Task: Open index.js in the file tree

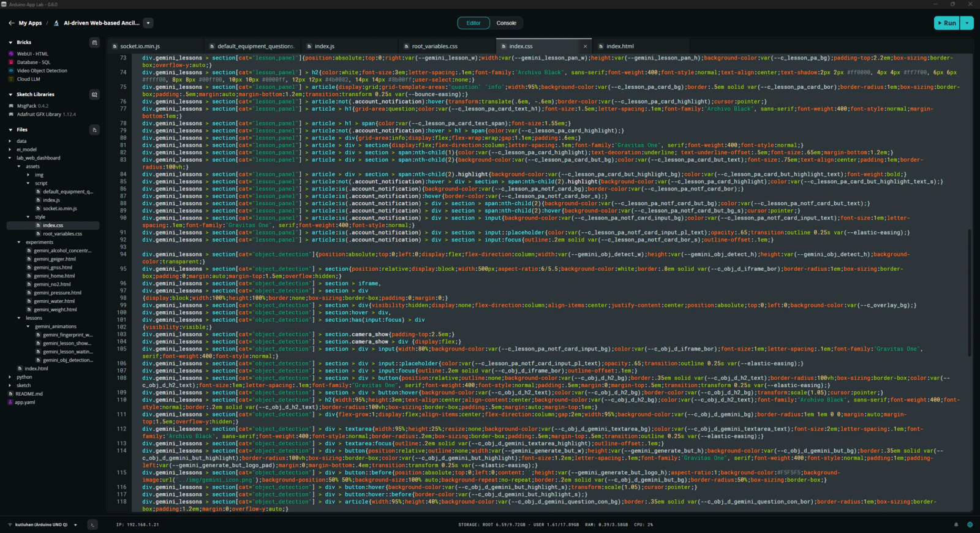Action: (51, 200)
